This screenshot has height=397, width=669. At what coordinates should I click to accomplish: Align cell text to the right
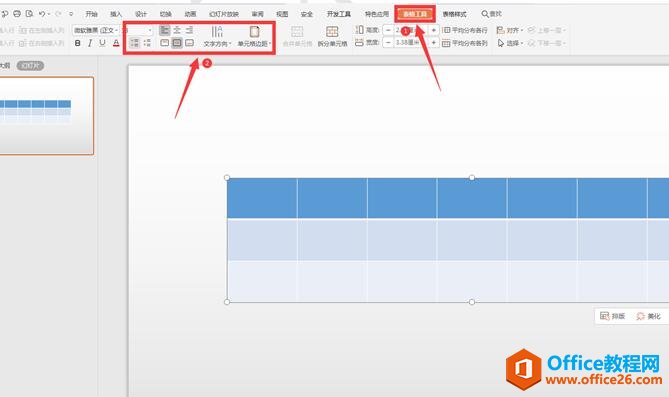click(x=189, y=30)
